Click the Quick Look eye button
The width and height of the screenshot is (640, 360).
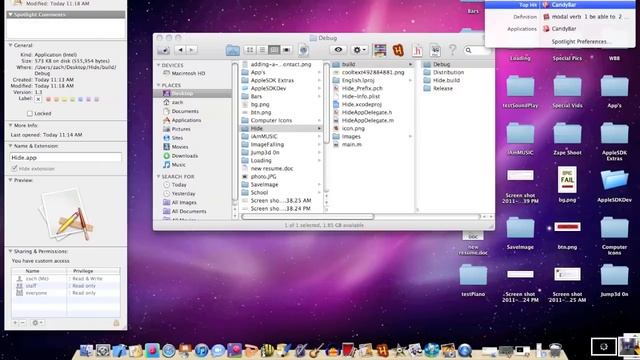(338, 50)
